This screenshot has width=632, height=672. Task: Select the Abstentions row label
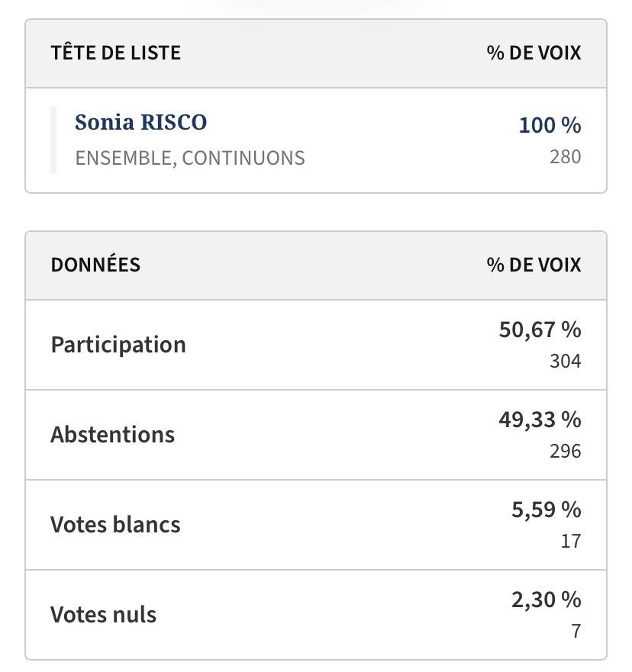pos(112,435)
